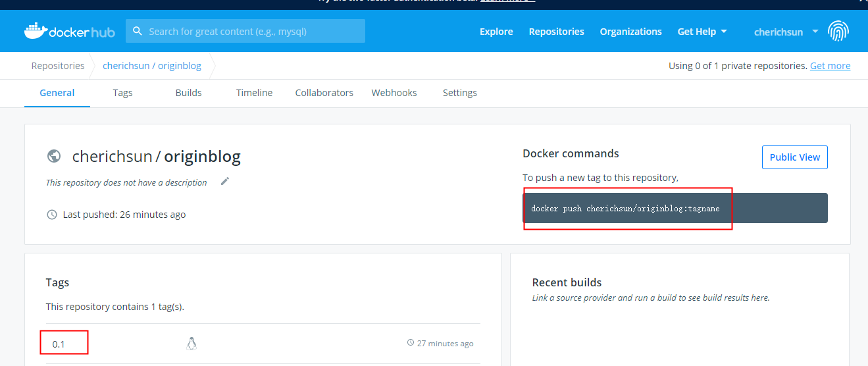
Task: Click clock icon next to 27 minutes ago
Action: (411, 343)
